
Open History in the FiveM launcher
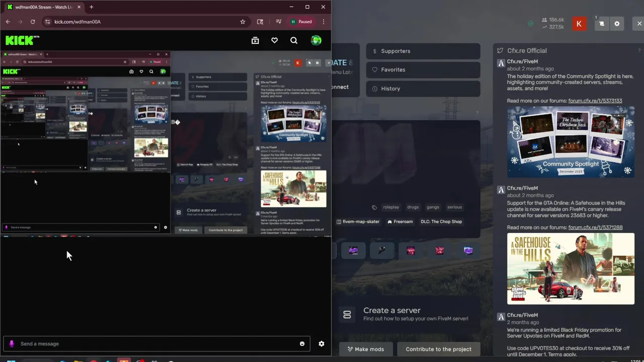(x=423, y=88)
